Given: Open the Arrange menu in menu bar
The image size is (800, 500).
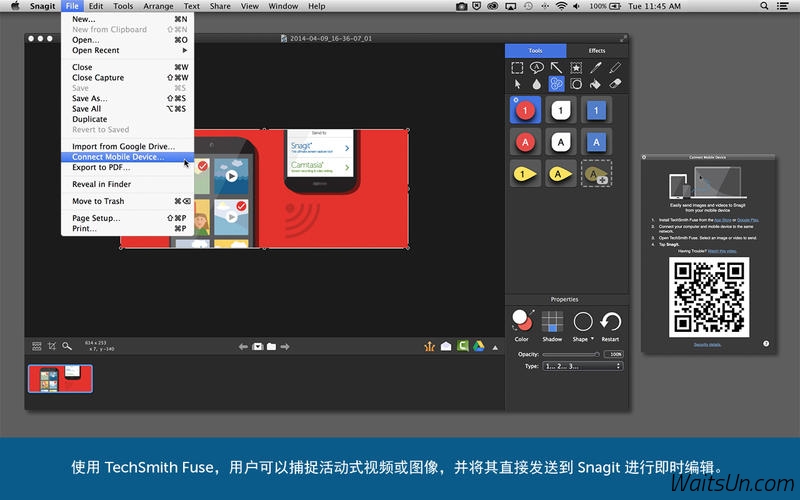Looking at the screenshot, I should coord(158,6).
